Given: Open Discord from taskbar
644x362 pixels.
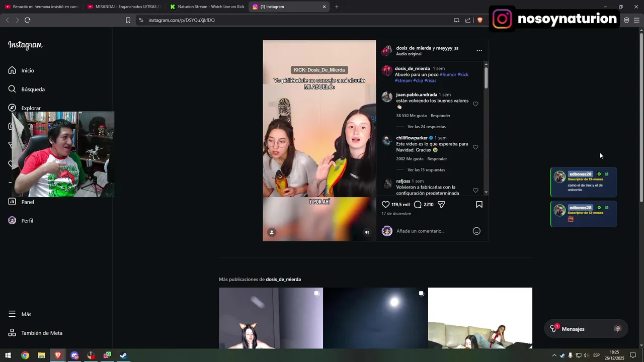Looking at the screenshot, I should click(74, 355).
